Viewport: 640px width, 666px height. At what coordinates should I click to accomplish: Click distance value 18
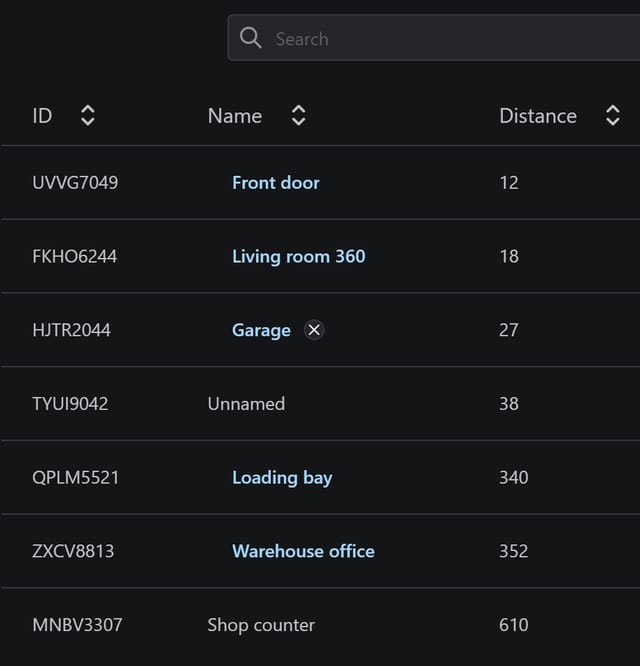pos(509,257)
